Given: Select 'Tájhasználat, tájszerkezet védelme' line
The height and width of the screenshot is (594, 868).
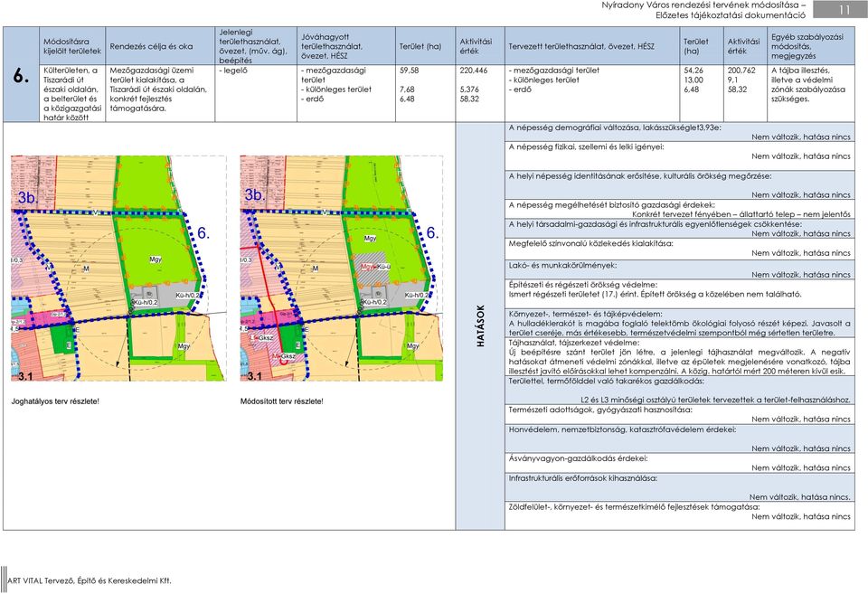Looking at the screenshot, I should tap(574, 343).
